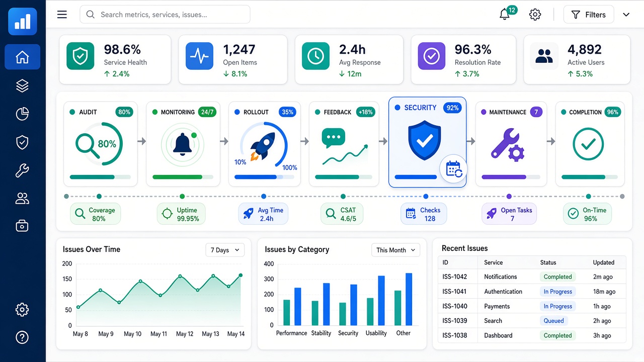Focus the search metrics input field
This screenshot has width=644, height=362.
click(x=165, y=15)
